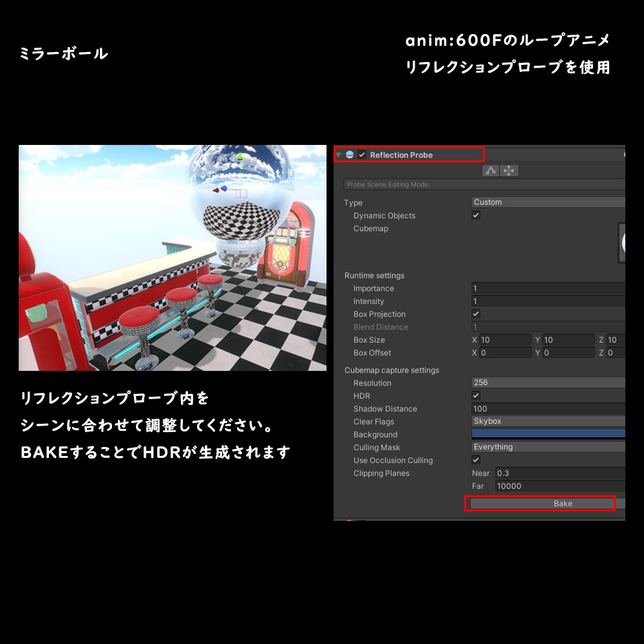The height and width of the screenshot is (644, 644).
Task: Click the Intensity input field
Action: 547,301
